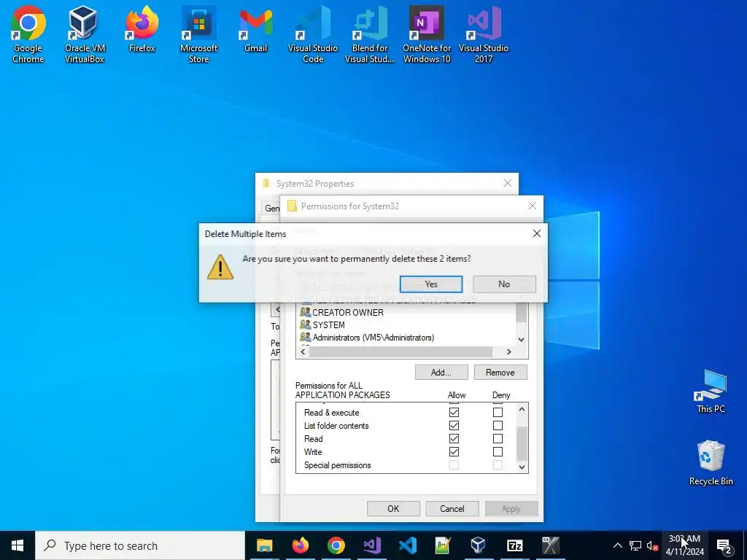Open network status tray icon
The width and height of the screenshot is (747, 560).
(635, 545)
